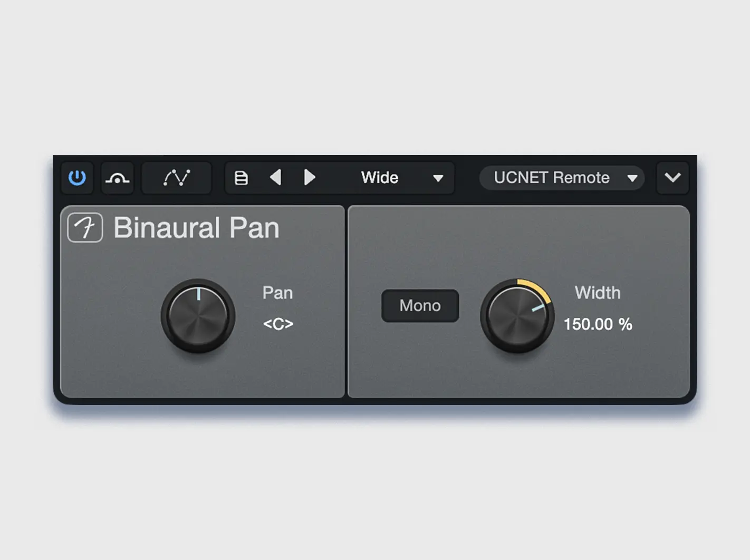Click the Width percentage readout
This screenshot has height=560, width=750.
pos(598,324)
